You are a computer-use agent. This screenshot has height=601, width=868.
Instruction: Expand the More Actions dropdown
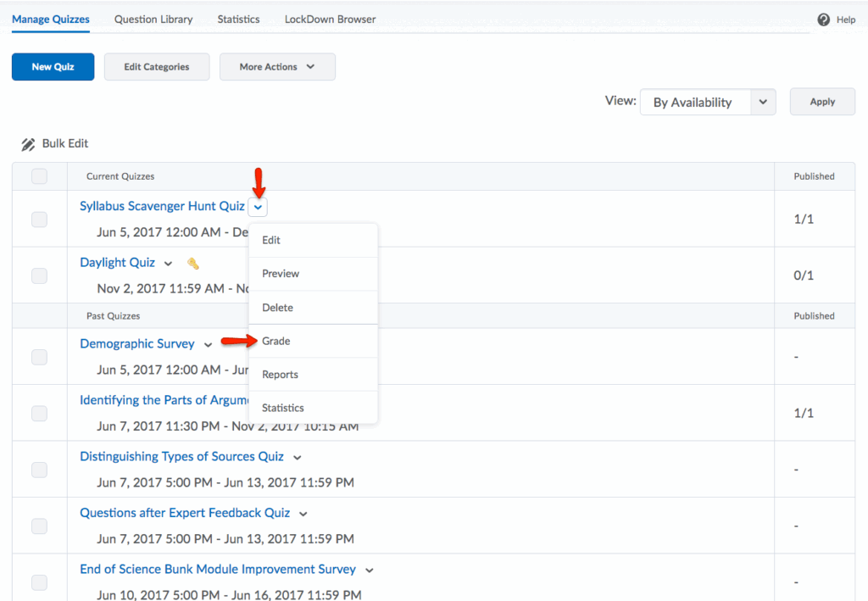[x=277, y=67]
